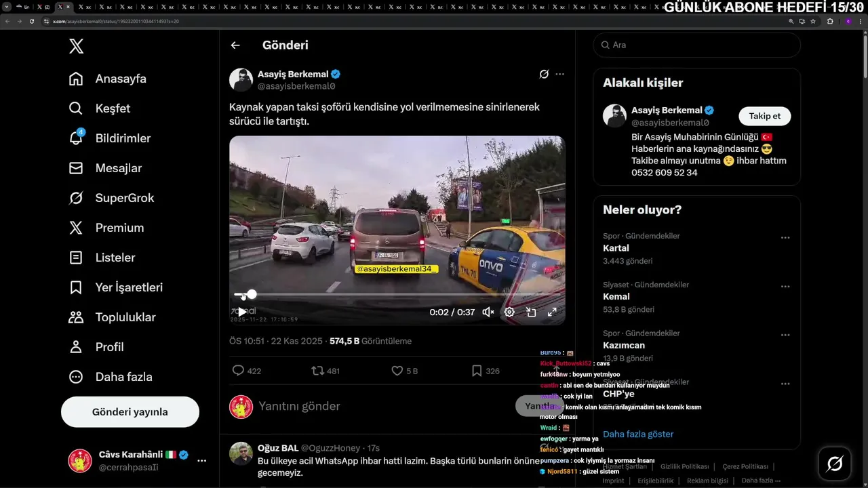Open Kazımcan trending topic
Image resolution: width=868 pixels, height=488 pixels.
624,345
